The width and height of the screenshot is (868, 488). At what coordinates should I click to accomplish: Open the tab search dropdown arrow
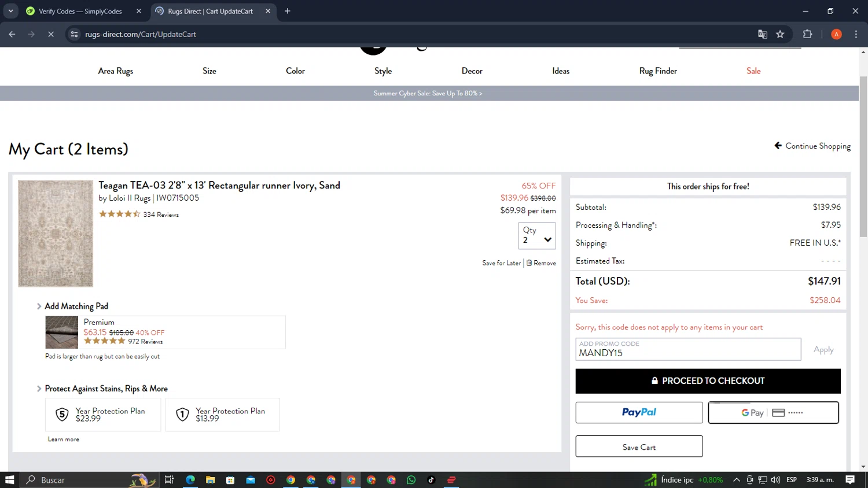coord(10,11)
